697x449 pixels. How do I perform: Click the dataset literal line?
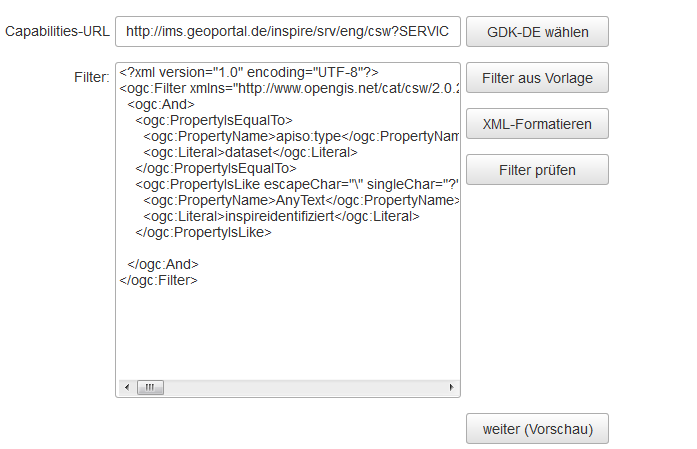(250, 153)
